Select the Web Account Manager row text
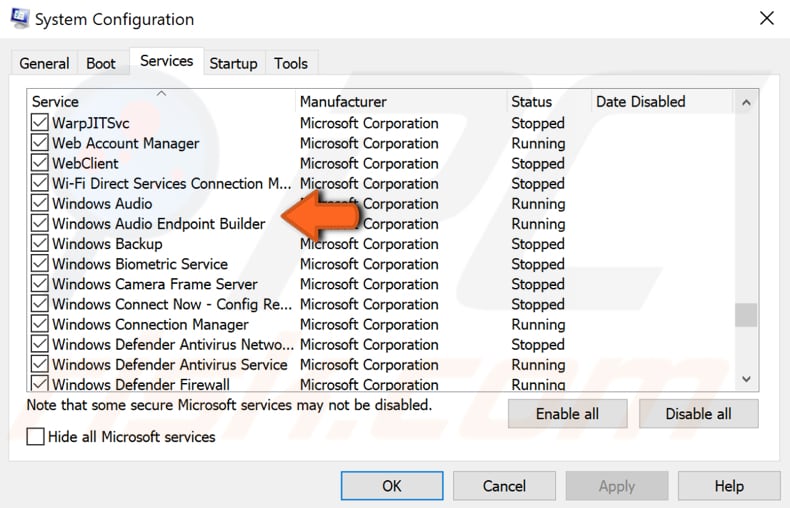Viewport: 790px width, 508px height. (125, 143)
